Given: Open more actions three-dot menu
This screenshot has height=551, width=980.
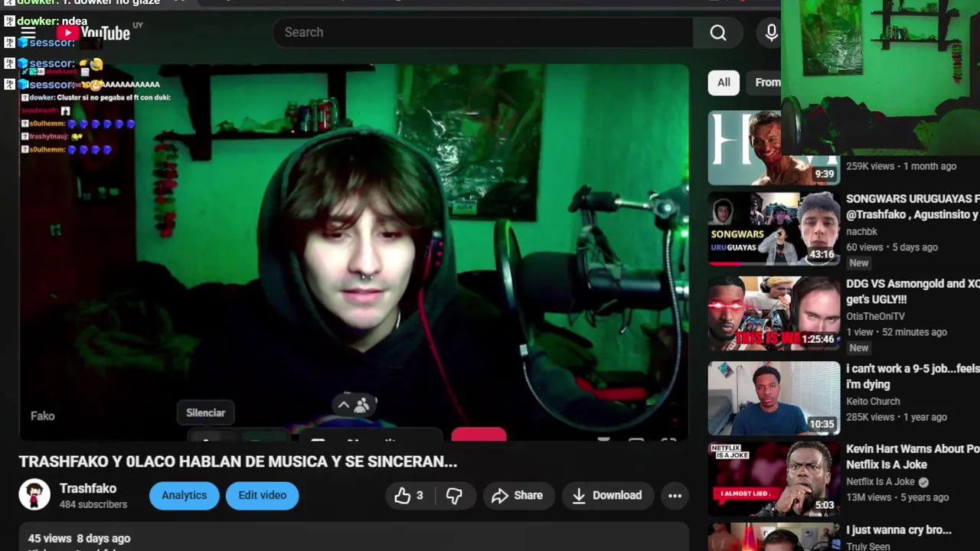Looking at the screenshot, I should (675, 495).
